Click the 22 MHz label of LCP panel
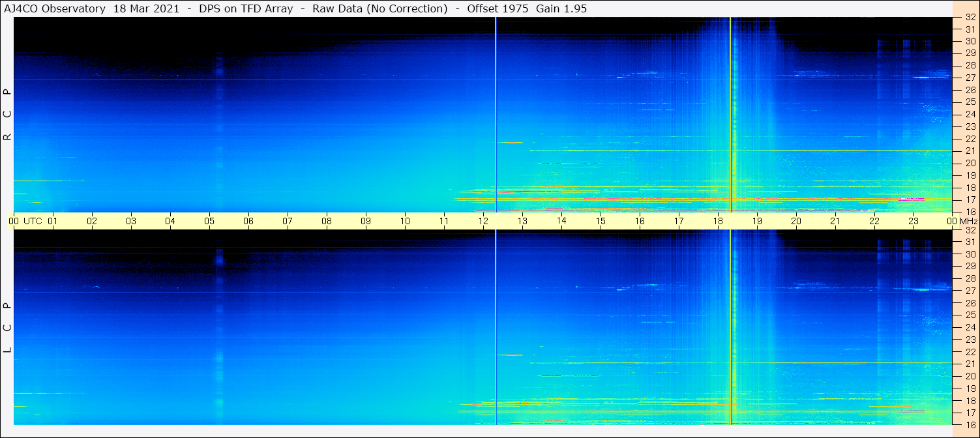The height and width of the screenshot is (438, 980). coord(970,351)
